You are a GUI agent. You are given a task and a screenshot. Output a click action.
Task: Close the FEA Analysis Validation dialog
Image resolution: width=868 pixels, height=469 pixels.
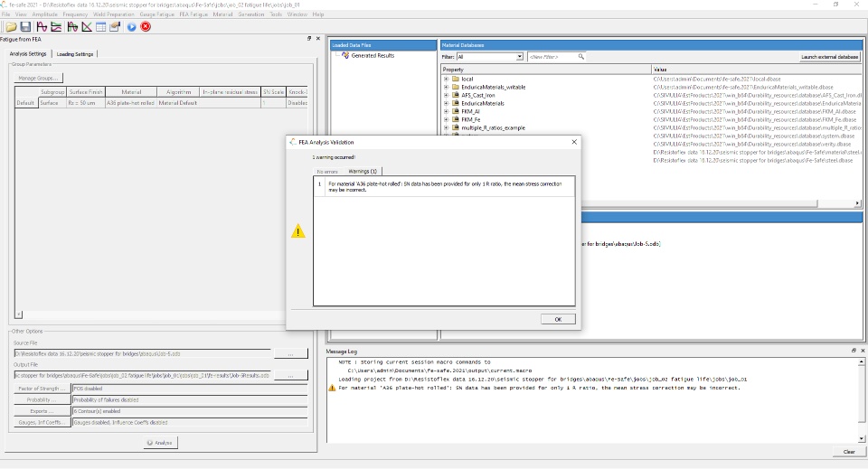(x=574, y=142)
